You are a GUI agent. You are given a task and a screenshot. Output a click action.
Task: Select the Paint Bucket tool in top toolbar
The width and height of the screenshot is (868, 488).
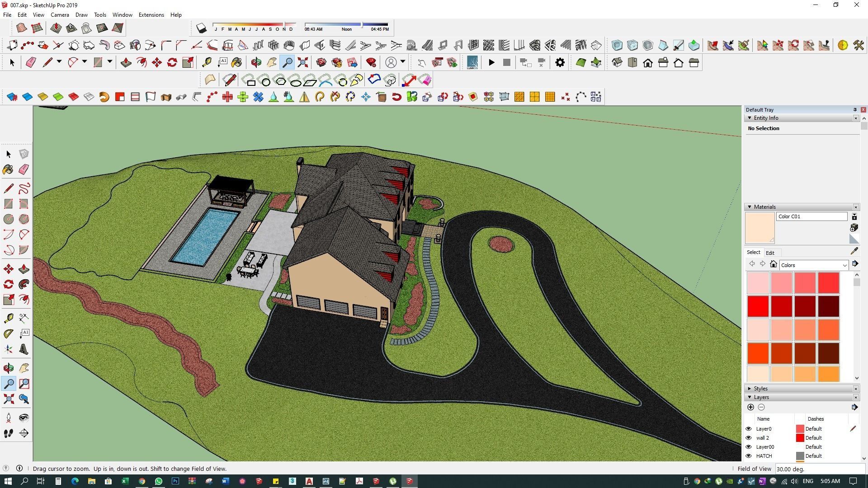(x=236, y=62)
